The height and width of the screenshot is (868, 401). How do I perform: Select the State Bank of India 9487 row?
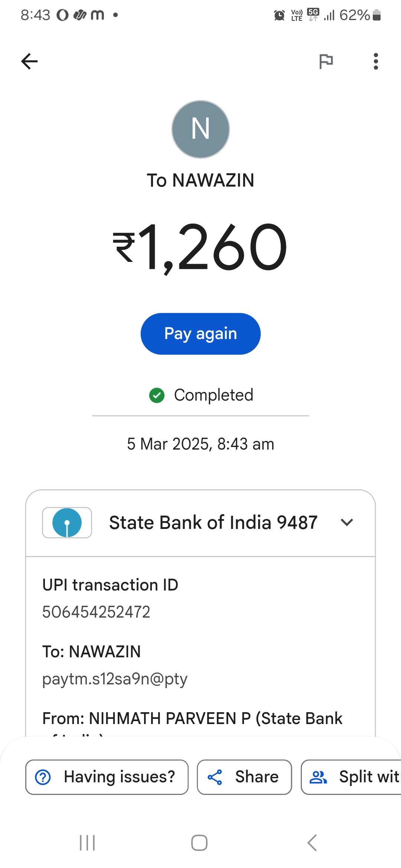coord(213,523)
